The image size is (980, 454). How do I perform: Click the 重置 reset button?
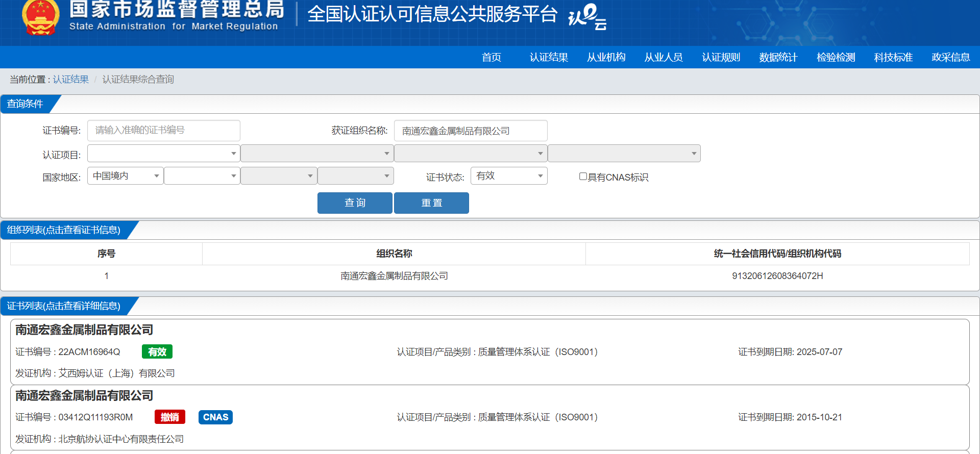[x=431, y=203]
